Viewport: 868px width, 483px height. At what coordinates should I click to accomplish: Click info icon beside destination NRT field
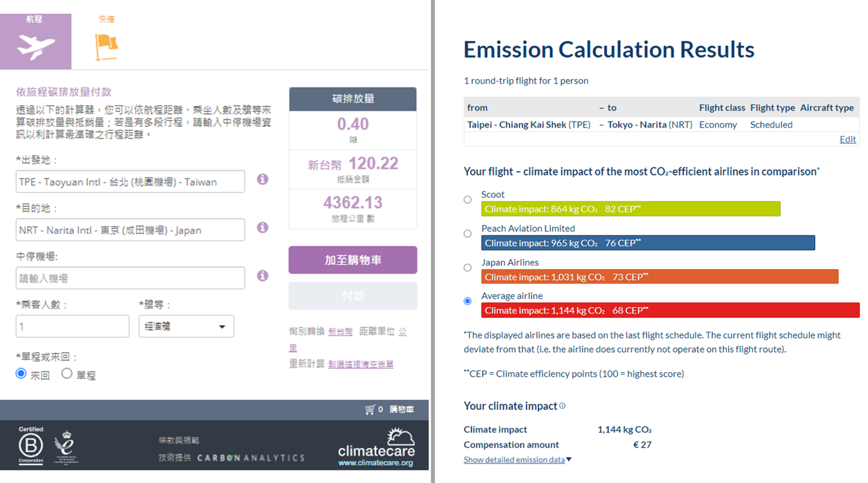coord(262,228)
